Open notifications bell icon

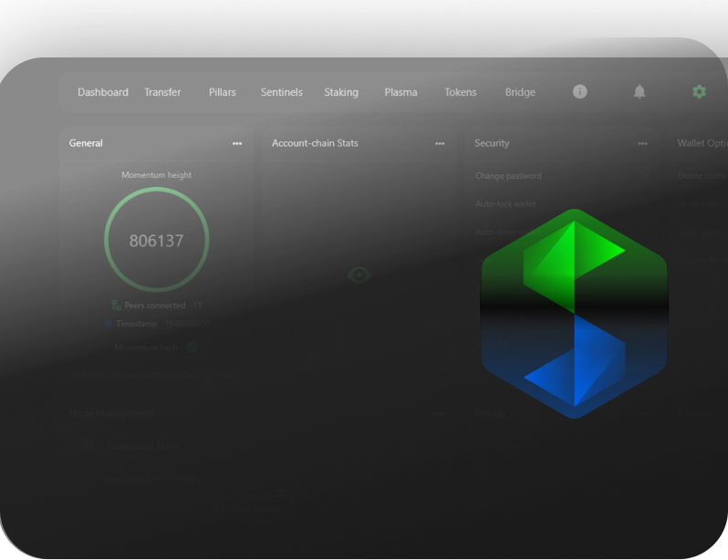(640, 92)
